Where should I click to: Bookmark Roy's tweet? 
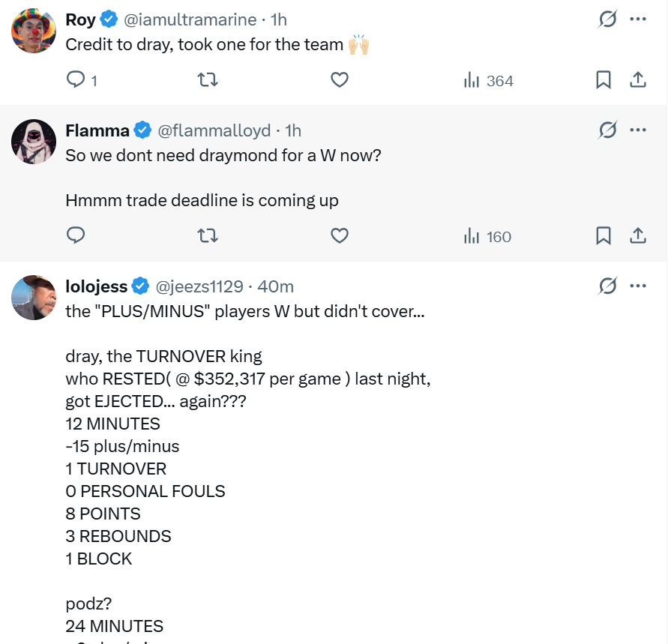coord(604,80)
